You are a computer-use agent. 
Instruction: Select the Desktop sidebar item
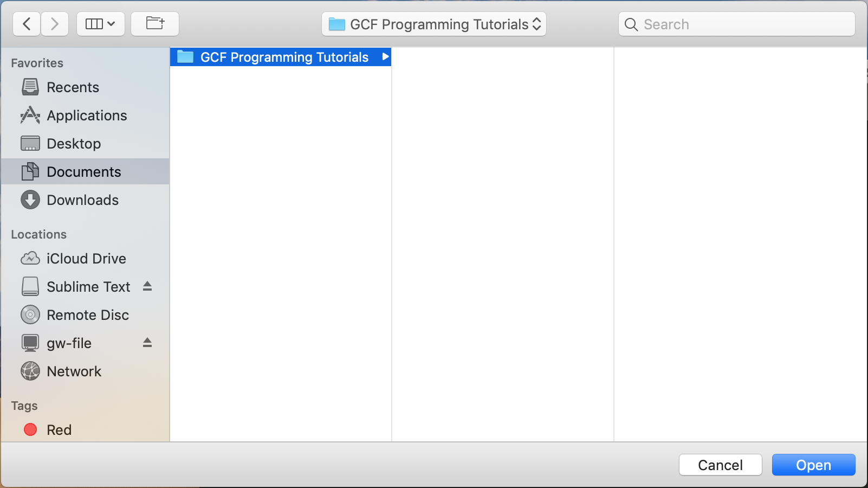click(75, 143)
